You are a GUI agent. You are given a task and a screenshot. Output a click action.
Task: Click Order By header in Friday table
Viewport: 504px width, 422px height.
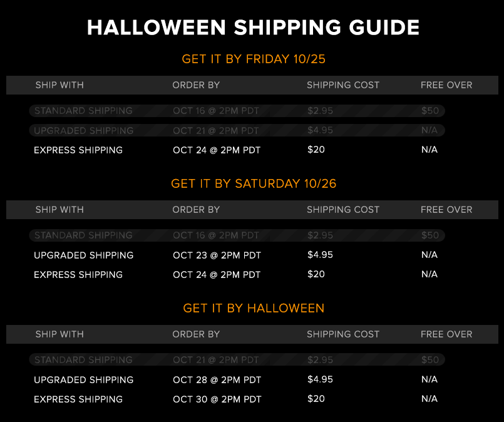196,85
